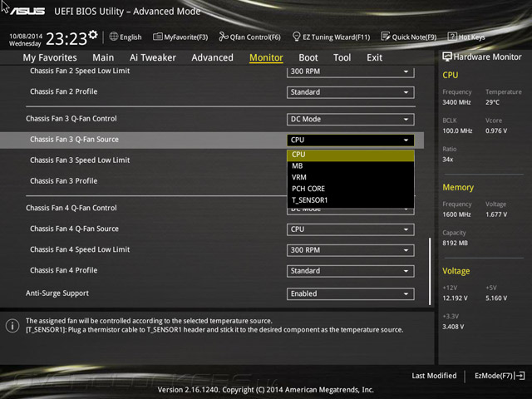The height and width of the screenshot is (399, 532).
Task: Click the EZ Tuning Wizard bulb icon
Action: click(296, 37)
